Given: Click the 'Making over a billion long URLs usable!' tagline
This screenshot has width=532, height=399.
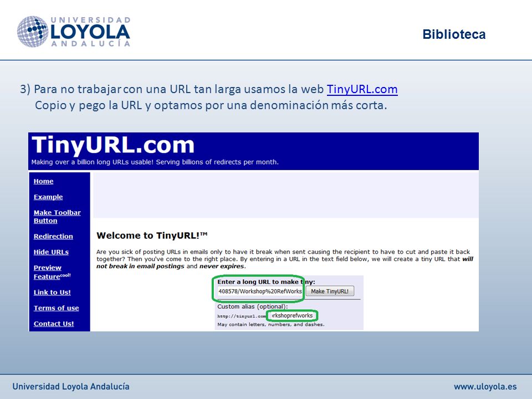Looking at the screenshot, I should pyautogui.click(x=155, y=162).
